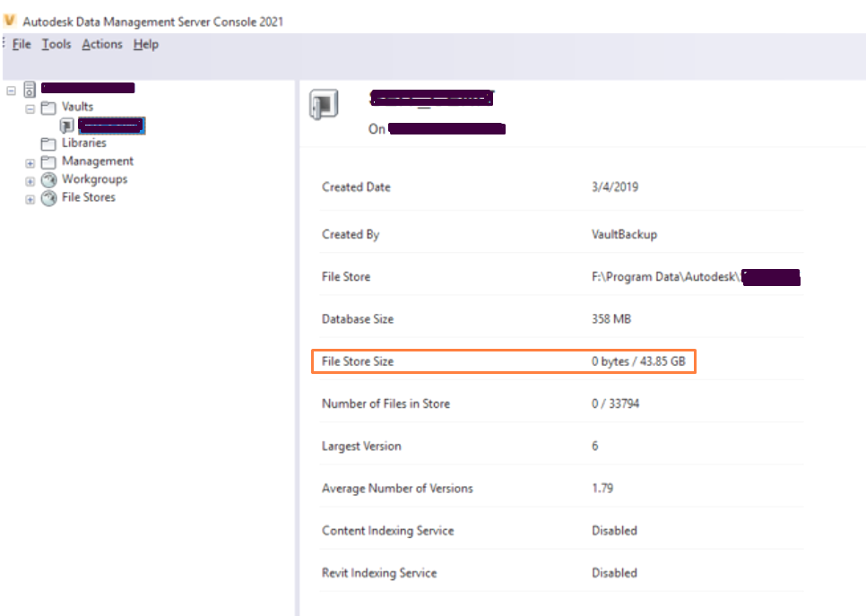
Task: Collapse the Vaults folder node
Action: click(x=30, y=108)
